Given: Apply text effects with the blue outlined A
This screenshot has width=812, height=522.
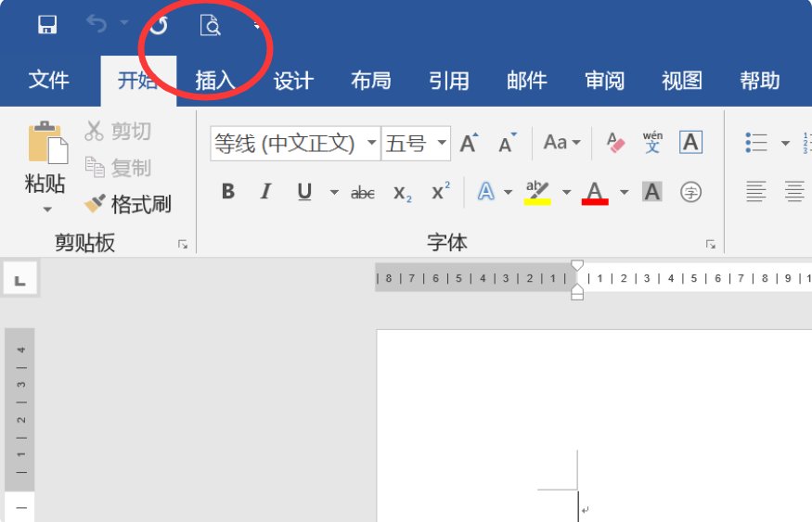Looking at the screenshot, I should pyautogui.click(x=485, y=191).
